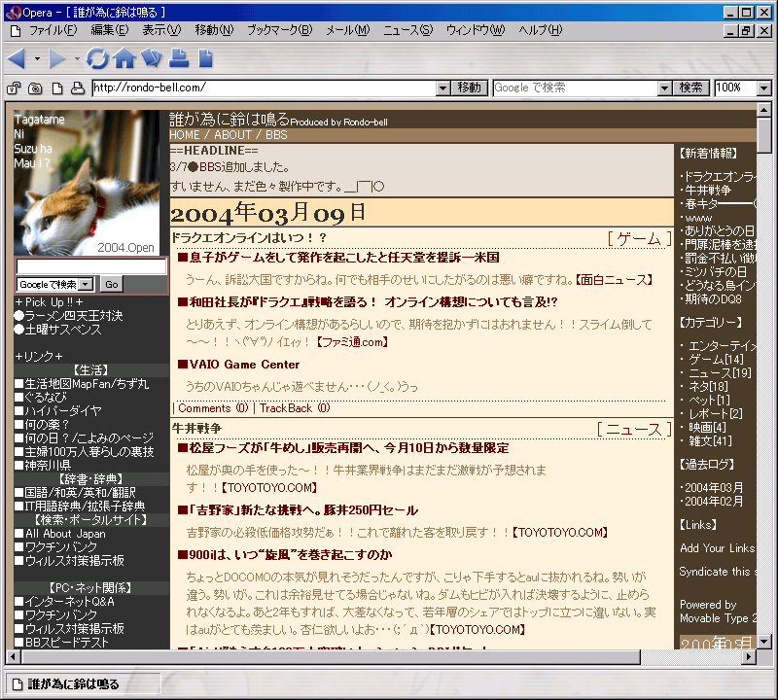Click the horizontal scrollbar left arrow
778x700 pixels.
coord(13,657)
